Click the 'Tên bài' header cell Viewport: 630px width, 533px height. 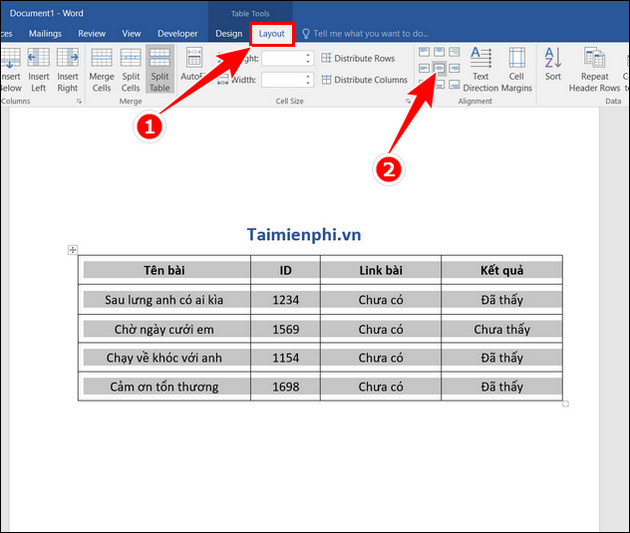164,270
